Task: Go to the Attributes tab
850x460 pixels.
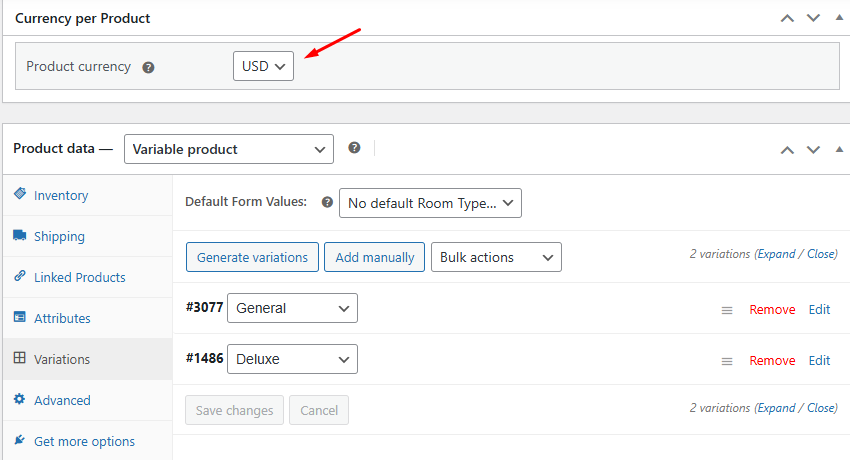Action: (x=62, y=318)
